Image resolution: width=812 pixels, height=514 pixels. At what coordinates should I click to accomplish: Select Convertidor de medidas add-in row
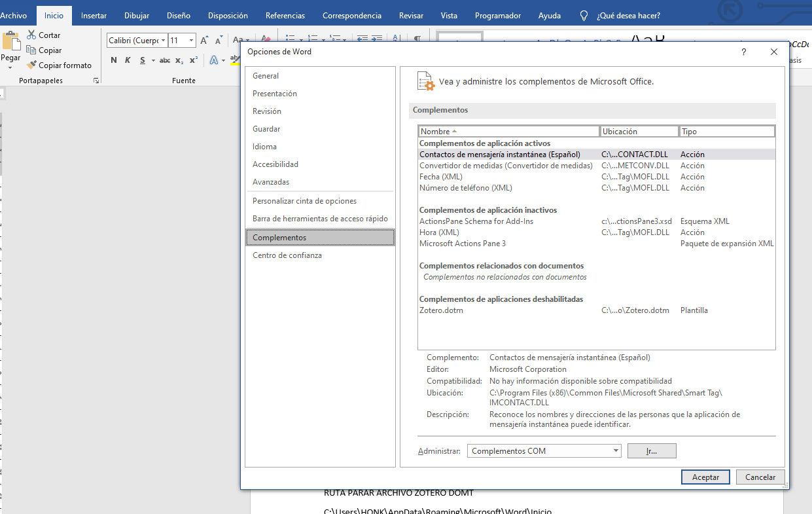[596, 166]
